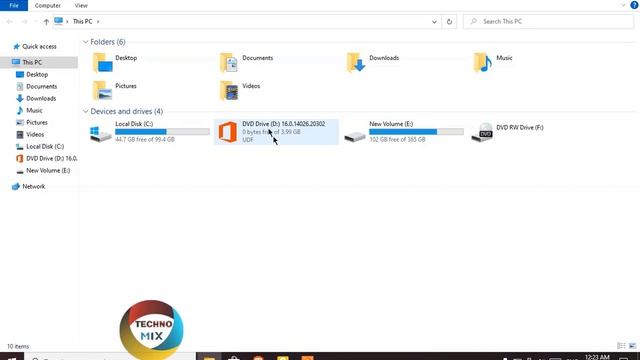
Task: Collapse the Folders (6) group
Action: pyautogui.click(x=85, y=42)
